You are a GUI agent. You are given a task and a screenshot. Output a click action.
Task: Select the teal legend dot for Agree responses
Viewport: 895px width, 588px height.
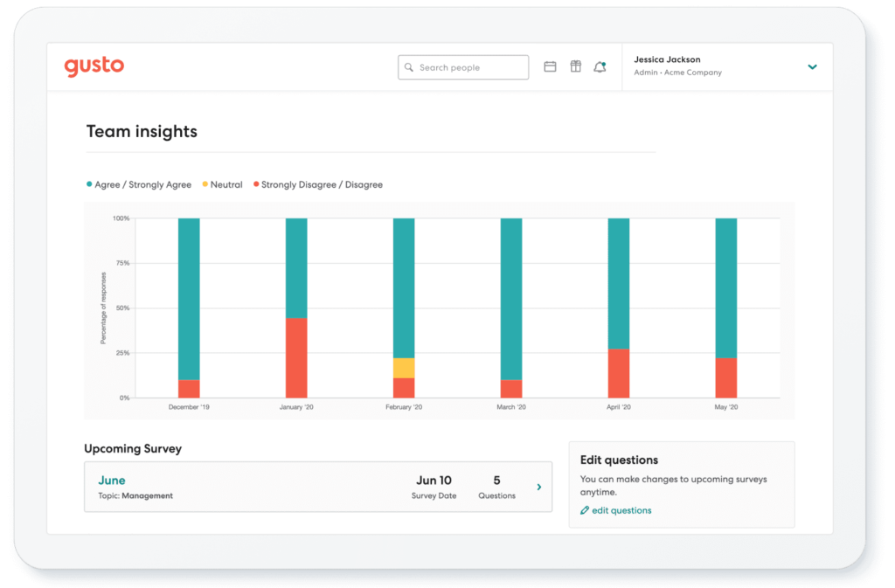pos(87,184)
